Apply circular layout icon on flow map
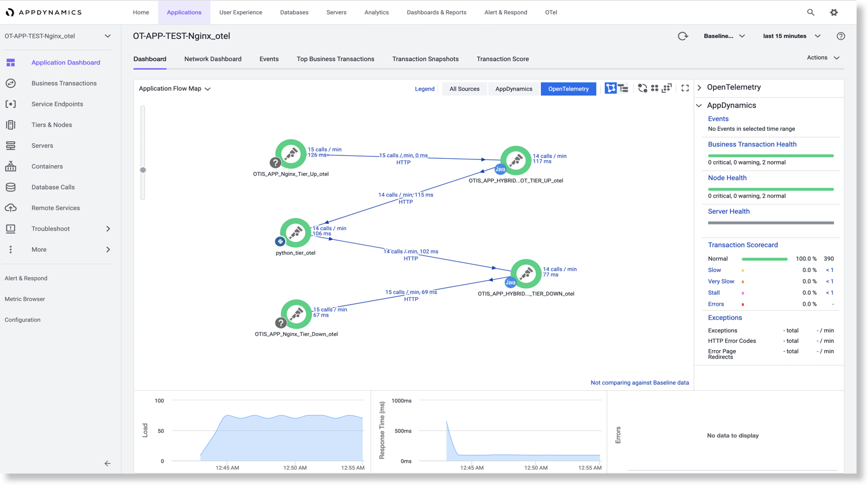The image size is (868, 485). 642,89
